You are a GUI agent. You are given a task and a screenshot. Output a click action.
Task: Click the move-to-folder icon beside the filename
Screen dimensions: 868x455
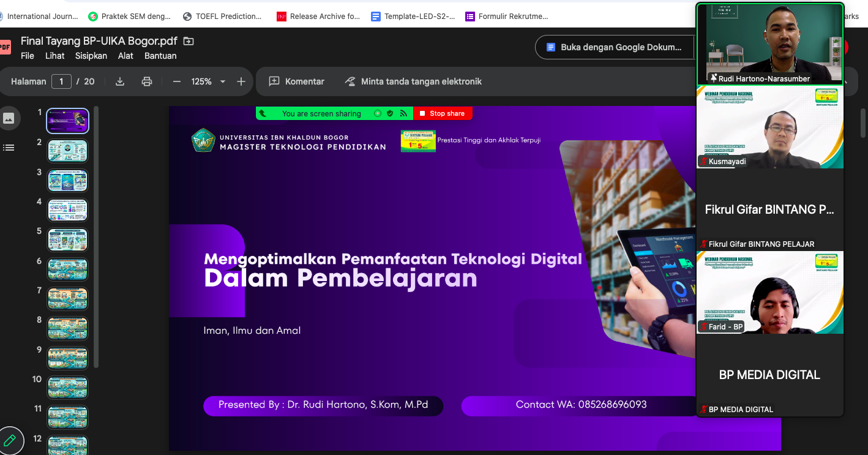pos(189,41)
